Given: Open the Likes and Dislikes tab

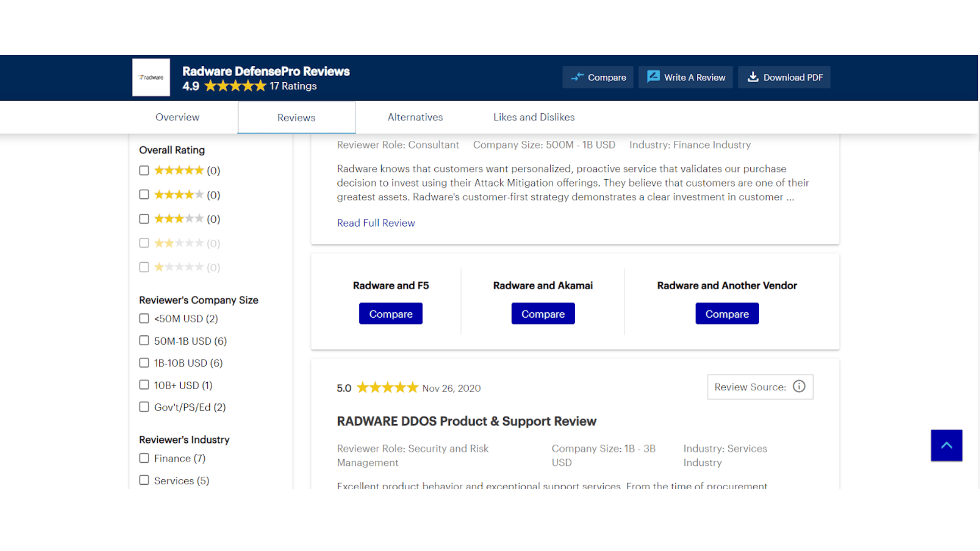Looking at the screenshot, I should 534,117.
